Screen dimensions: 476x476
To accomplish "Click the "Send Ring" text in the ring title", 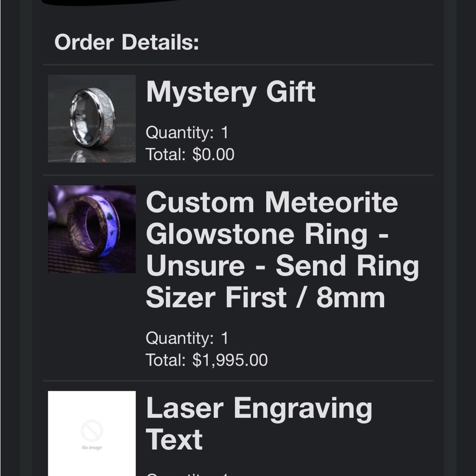I will point(347,266).
